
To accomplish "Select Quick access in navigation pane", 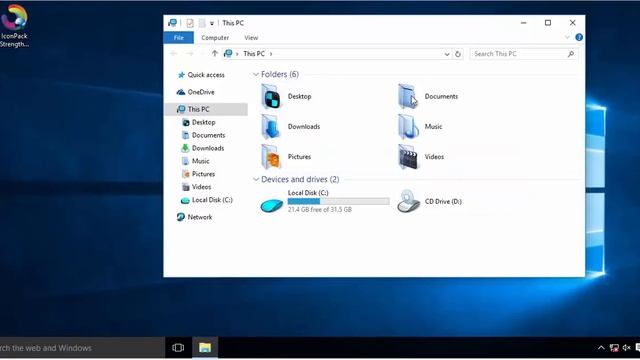I will pos(206,75).
